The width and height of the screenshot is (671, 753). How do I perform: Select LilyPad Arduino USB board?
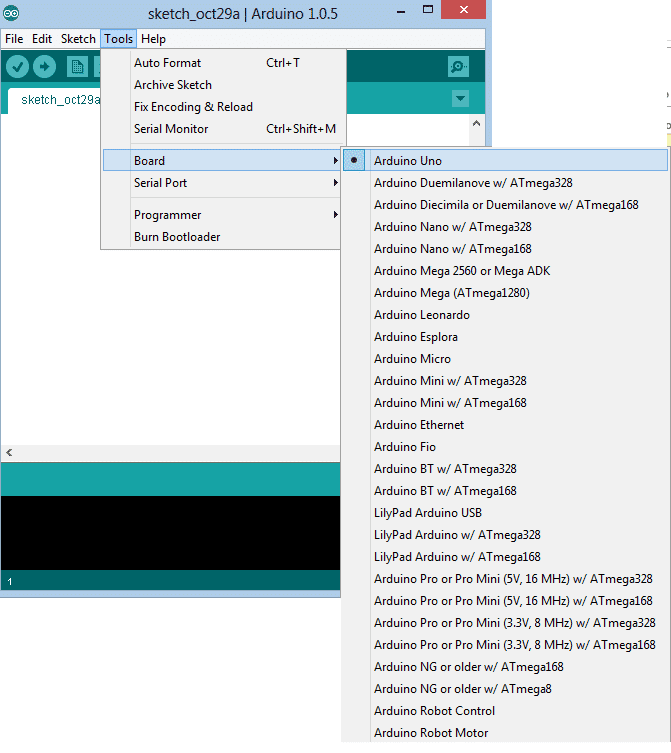(504, 513)
